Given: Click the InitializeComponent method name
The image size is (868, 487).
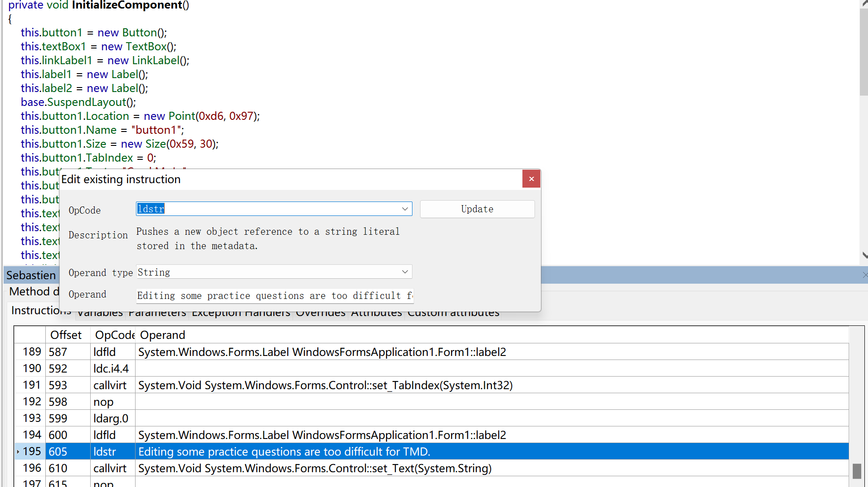Looking at the screenshot, I should click(127, 5).
